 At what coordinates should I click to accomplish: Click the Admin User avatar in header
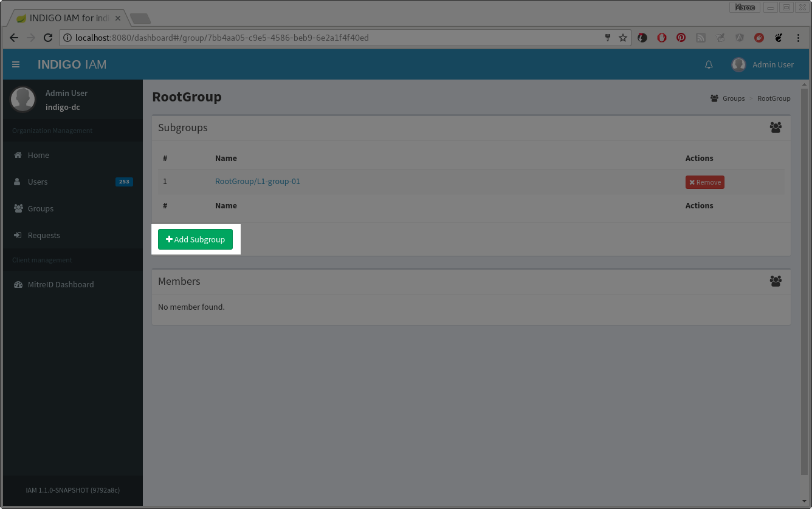pyautogui.click(x=738, y=64)
